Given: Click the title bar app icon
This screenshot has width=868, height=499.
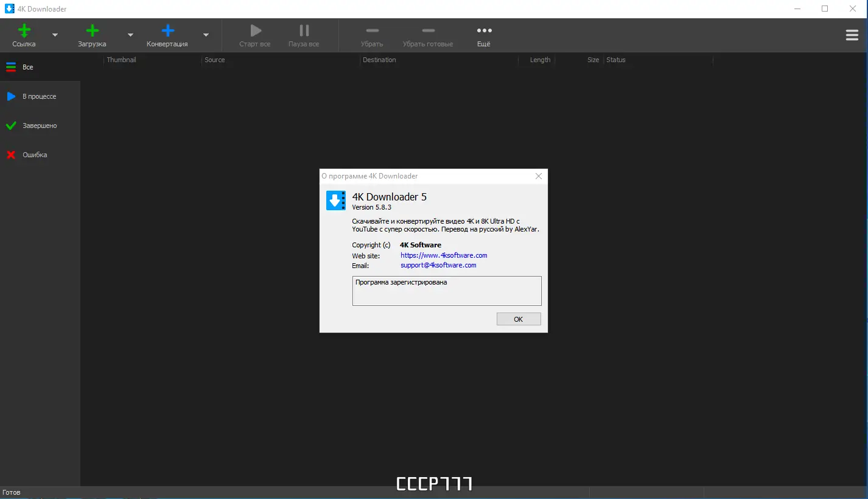Looking at the screenshot, I should pyautogui.click(x=9, y=9).
